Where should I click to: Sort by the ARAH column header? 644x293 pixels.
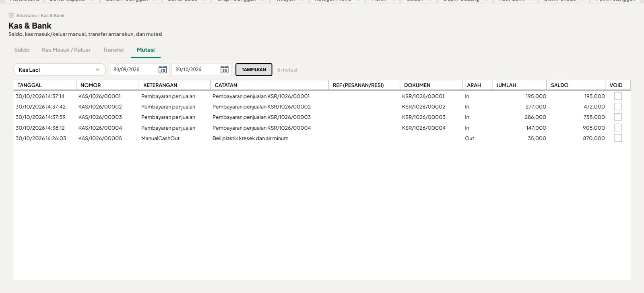[x=477, y=85]
